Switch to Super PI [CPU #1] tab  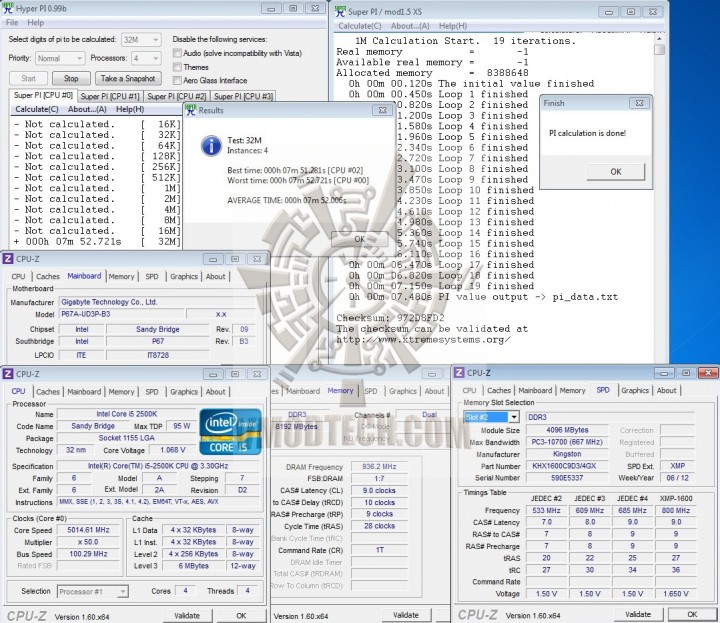[x=110, y=96]
